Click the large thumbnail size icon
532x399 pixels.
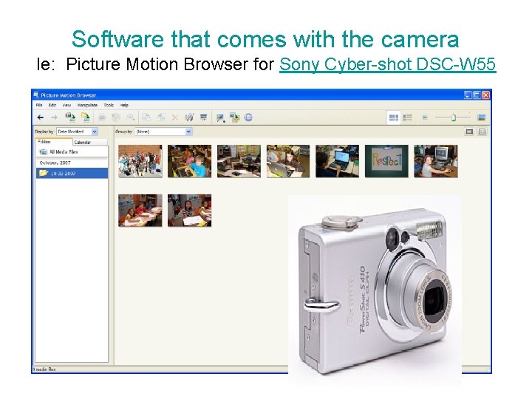[x=481, y=117]
